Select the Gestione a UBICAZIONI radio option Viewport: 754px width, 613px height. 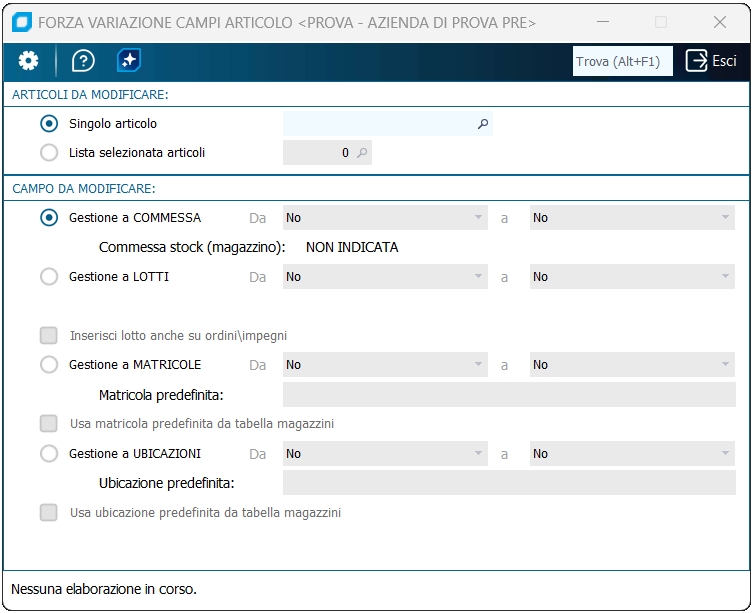click(49, 453)
